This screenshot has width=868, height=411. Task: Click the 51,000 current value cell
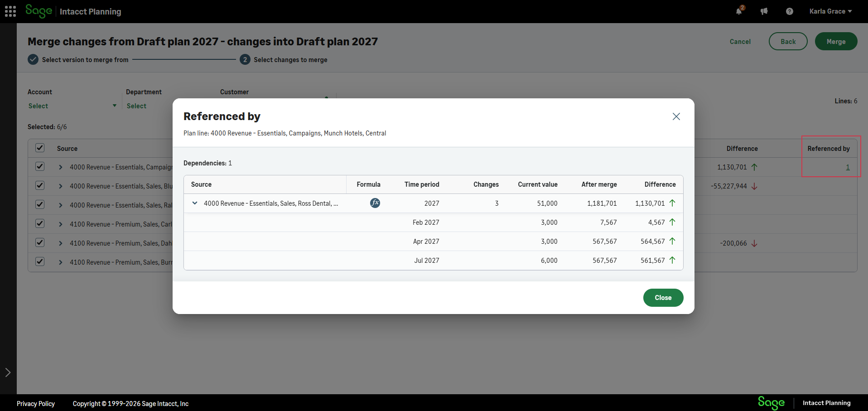coord(547,203)
